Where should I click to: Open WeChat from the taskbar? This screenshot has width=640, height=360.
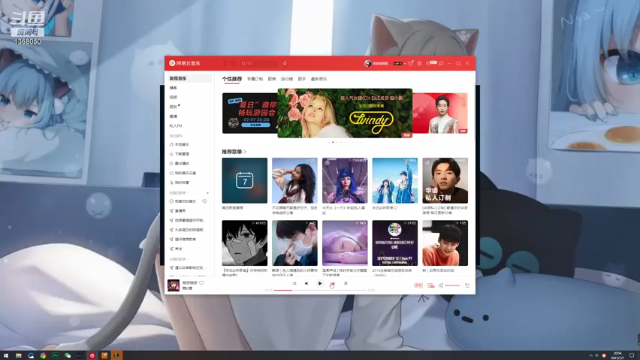(x=67, y=356)
